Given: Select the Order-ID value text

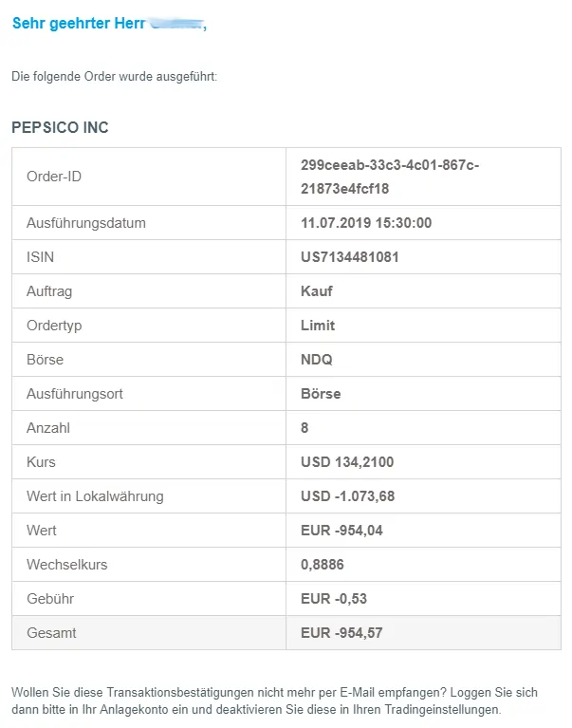Looking at the screenshot, I should (x=390, y=177).
